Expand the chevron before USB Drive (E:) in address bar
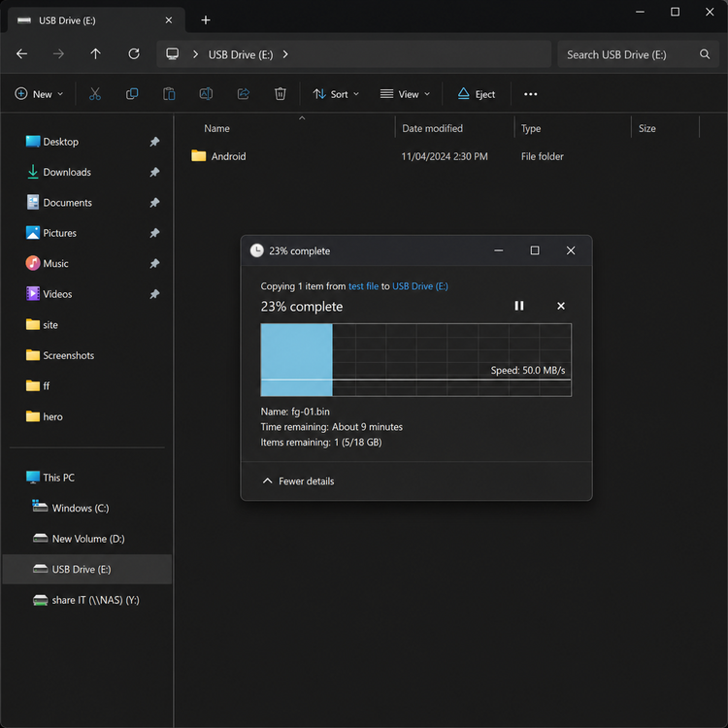728x728 pixels. click(x=195, y=54)
